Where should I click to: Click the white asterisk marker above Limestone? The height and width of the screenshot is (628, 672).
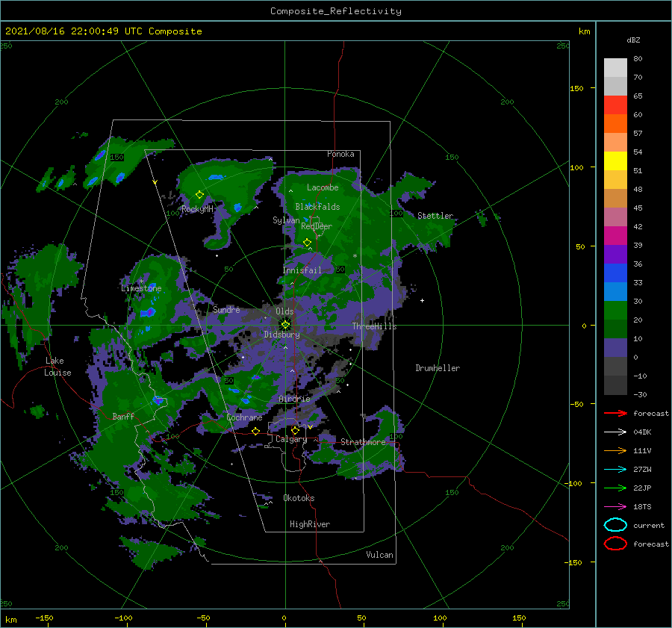tap(141, 282)
